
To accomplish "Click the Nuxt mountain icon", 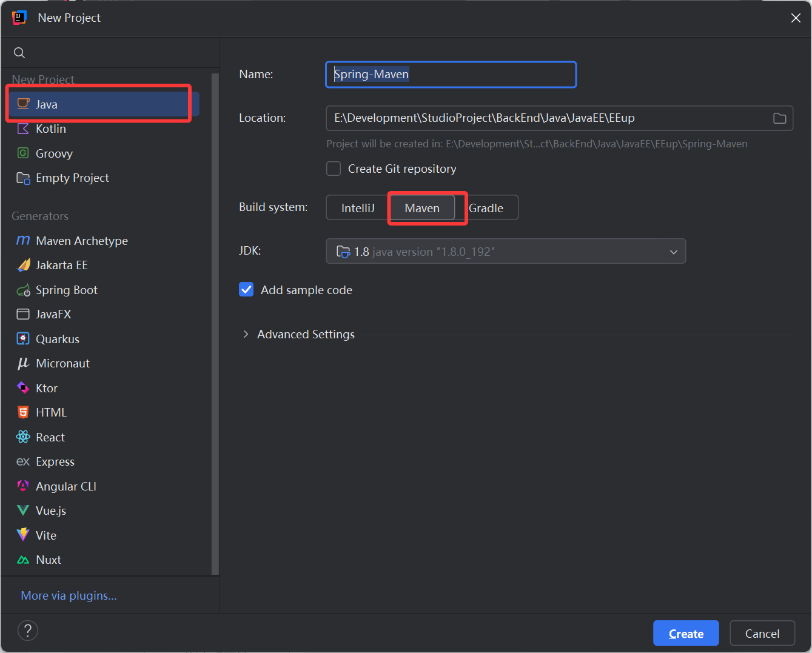I will [x=23, y=560].
